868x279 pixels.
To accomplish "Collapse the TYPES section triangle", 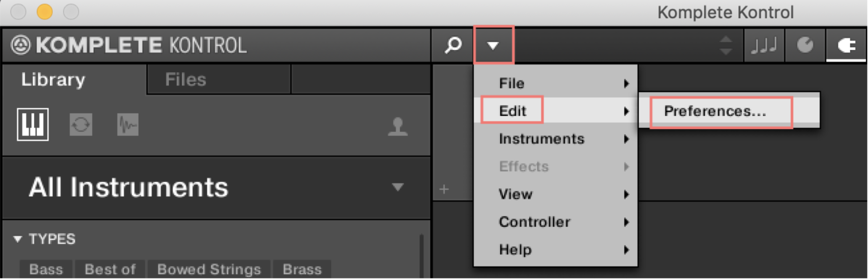I will (x=18, y=240).
